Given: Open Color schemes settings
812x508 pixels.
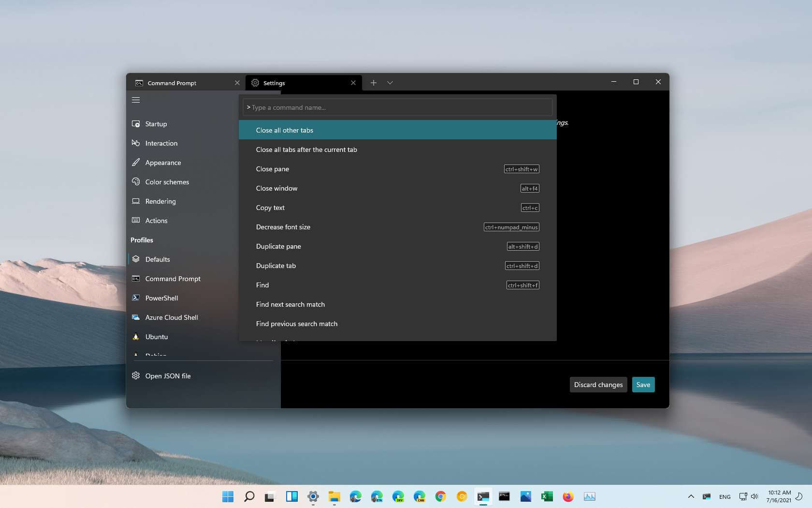Looking at the screenshot, I should point(167,182).
